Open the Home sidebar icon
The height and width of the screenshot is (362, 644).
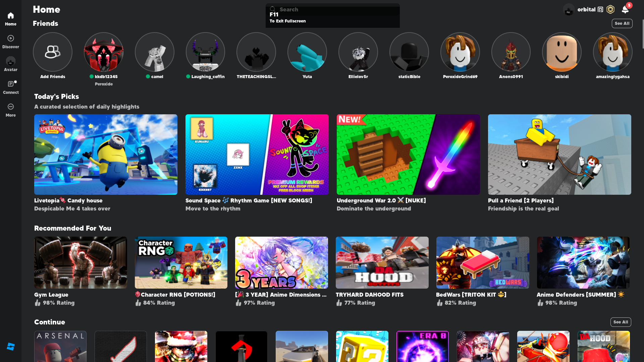(x=11, y=16)
